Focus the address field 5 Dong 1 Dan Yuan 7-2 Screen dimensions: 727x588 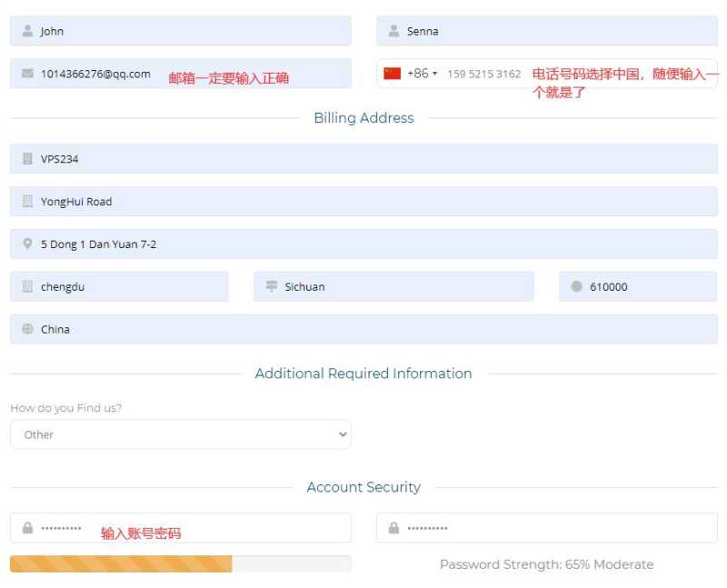pos(363,244)
